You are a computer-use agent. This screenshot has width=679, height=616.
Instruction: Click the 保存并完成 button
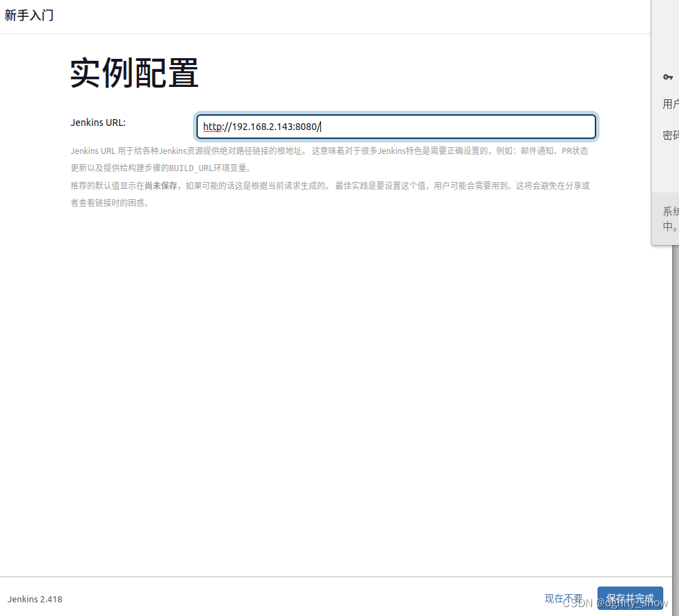click(x=630, y=598)
